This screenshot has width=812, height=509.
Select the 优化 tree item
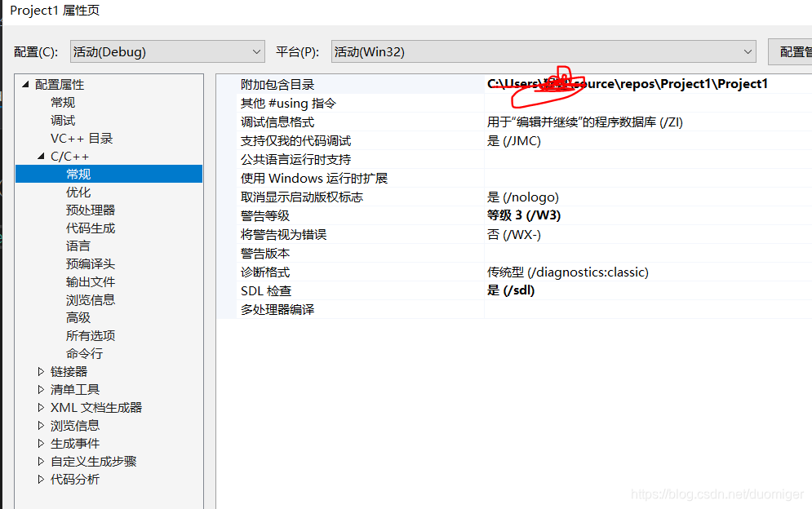click(x=78, y=193)
